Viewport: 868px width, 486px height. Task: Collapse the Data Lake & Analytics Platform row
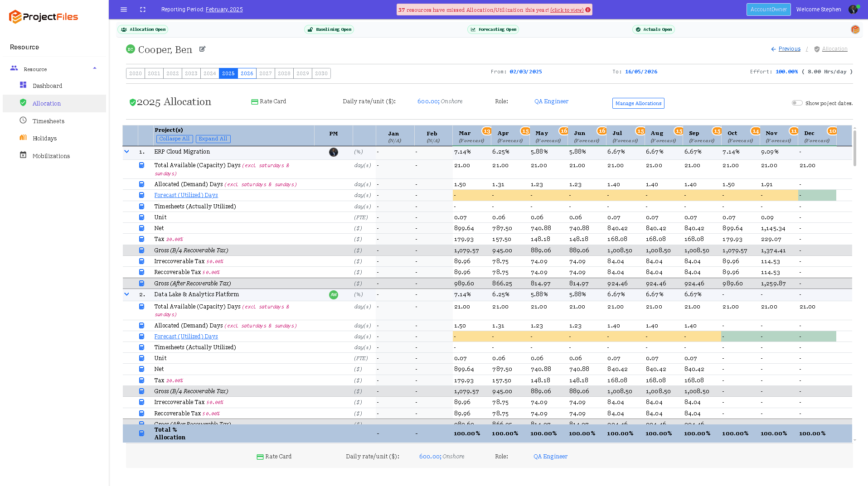(x=127, y=294)
